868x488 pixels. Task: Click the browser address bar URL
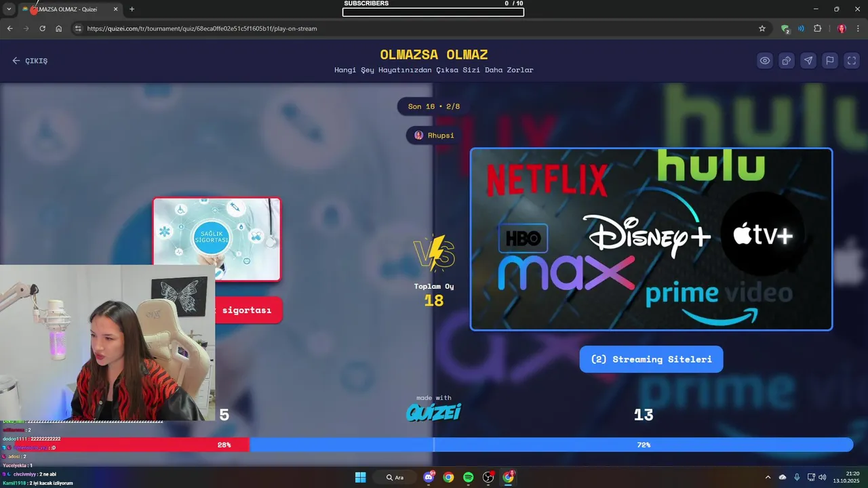pos(202,28)
